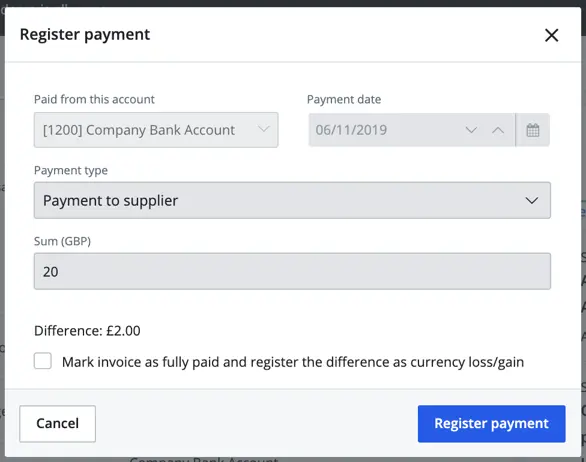Click the blue Register payment button
The width and height of the screenshot is (586, 462).
(491, 424)
